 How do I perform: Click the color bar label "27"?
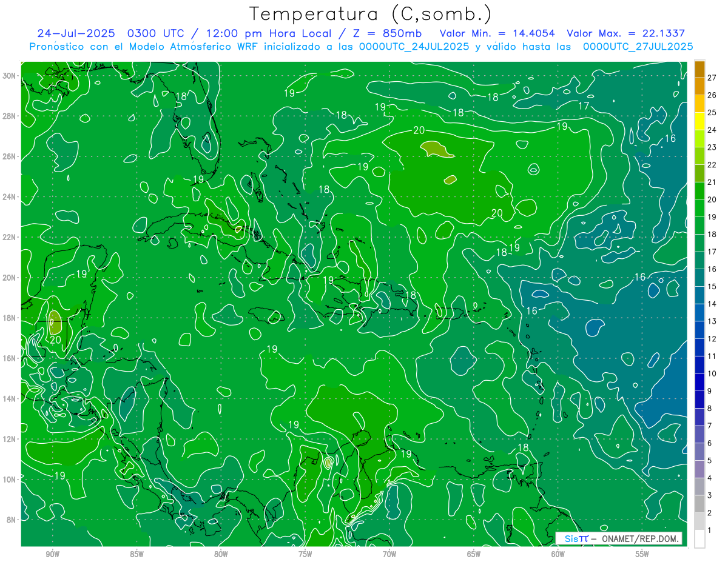pyautogui.click(x=712, y=77)
